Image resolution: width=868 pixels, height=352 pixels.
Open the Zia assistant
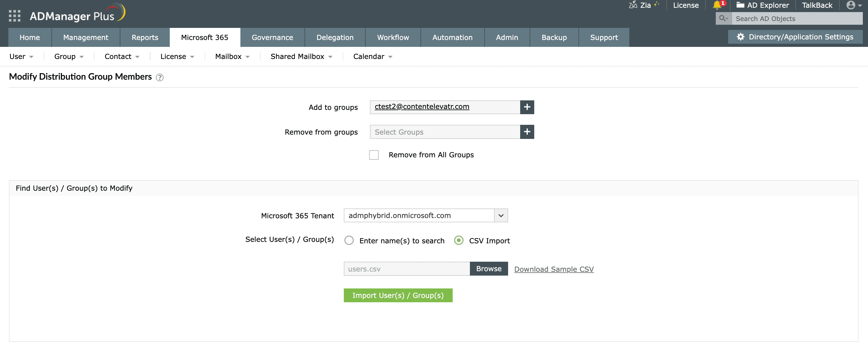[644, 5]
